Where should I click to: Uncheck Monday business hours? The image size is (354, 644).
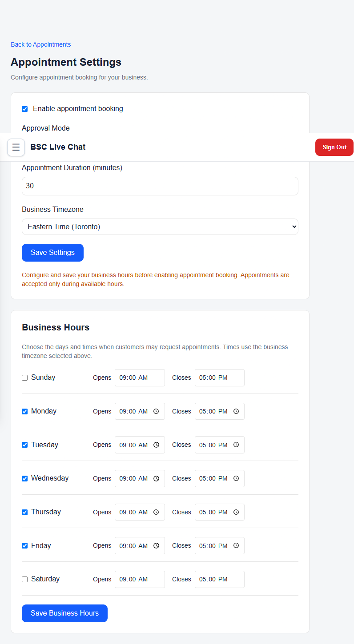[x=25, y=412]
